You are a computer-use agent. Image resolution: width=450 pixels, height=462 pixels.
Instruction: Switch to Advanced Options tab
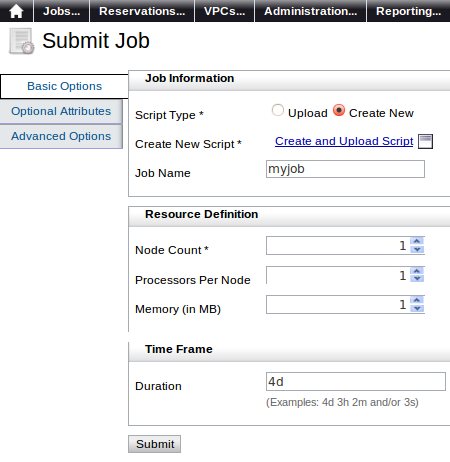pyautogui.click(x=61, y=136)
